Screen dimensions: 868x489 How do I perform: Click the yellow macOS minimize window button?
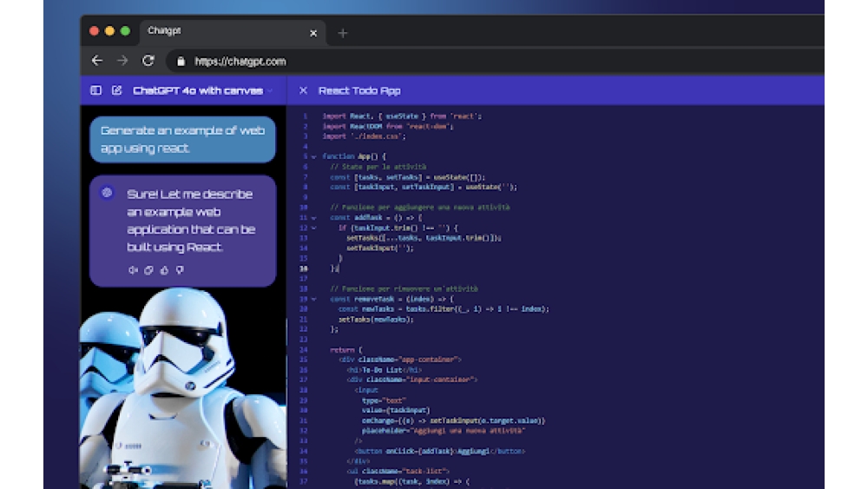click(x=109, y=31)
